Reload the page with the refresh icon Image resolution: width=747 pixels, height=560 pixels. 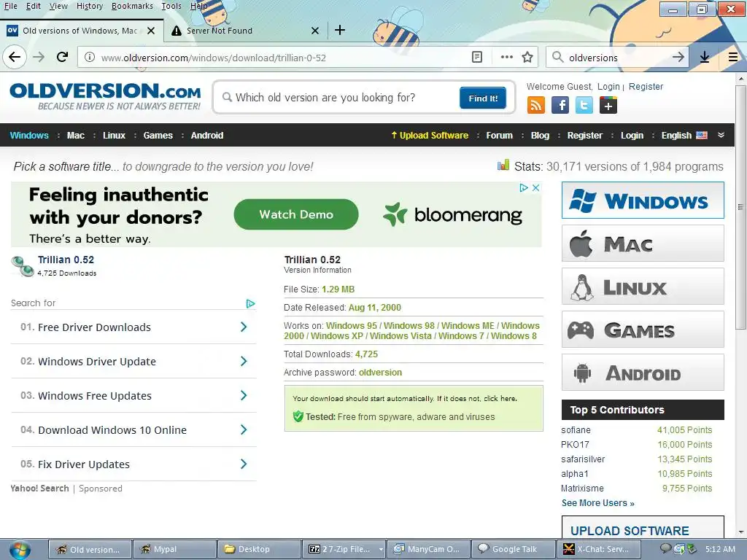click(63, 58)
